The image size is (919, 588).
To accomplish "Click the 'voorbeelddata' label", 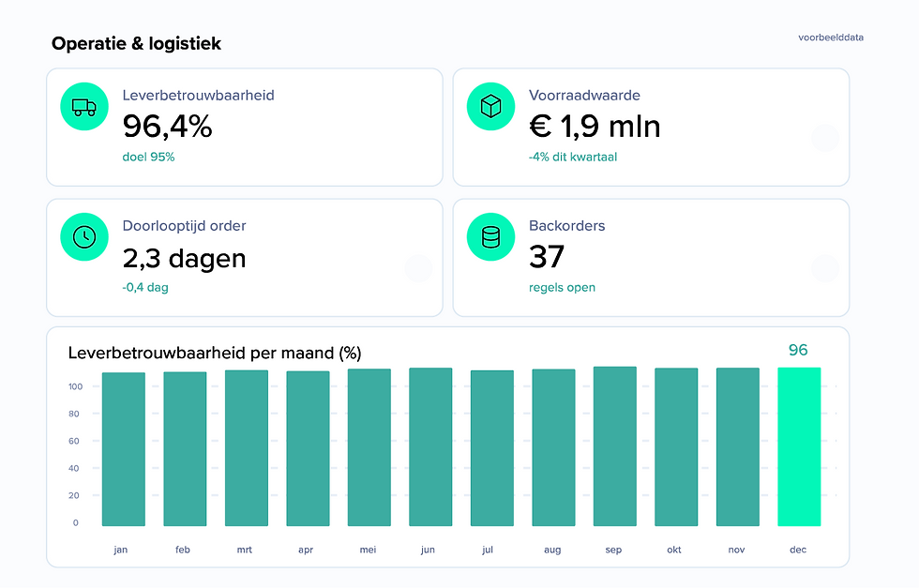I will click(831, 38).
